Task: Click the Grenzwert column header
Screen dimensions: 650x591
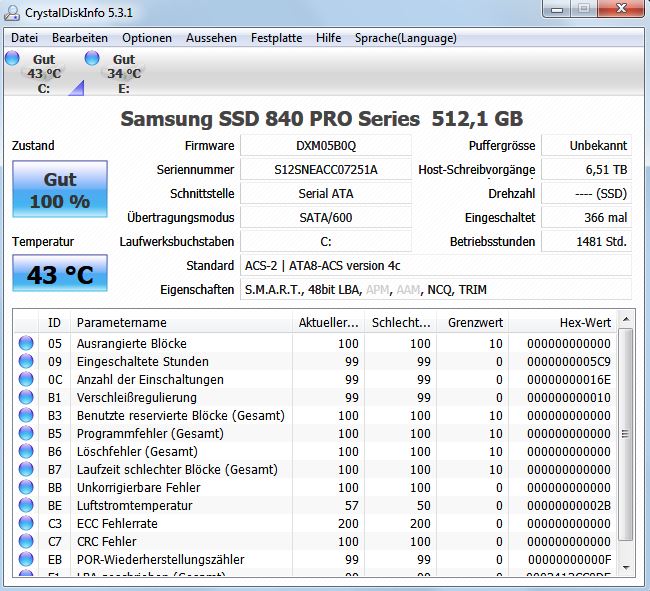Action: [x=473, y=322]
